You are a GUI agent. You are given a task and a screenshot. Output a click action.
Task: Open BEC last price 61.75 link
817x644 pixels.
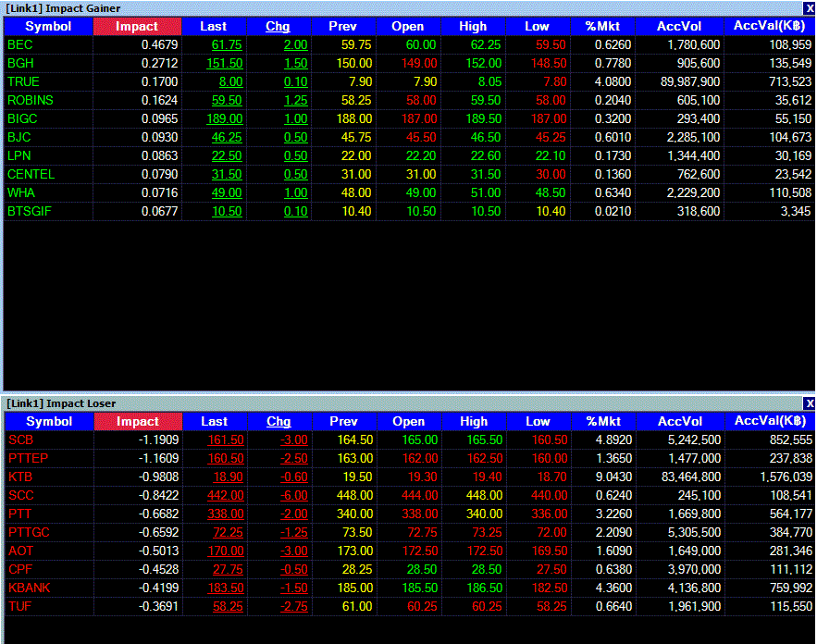227,44
